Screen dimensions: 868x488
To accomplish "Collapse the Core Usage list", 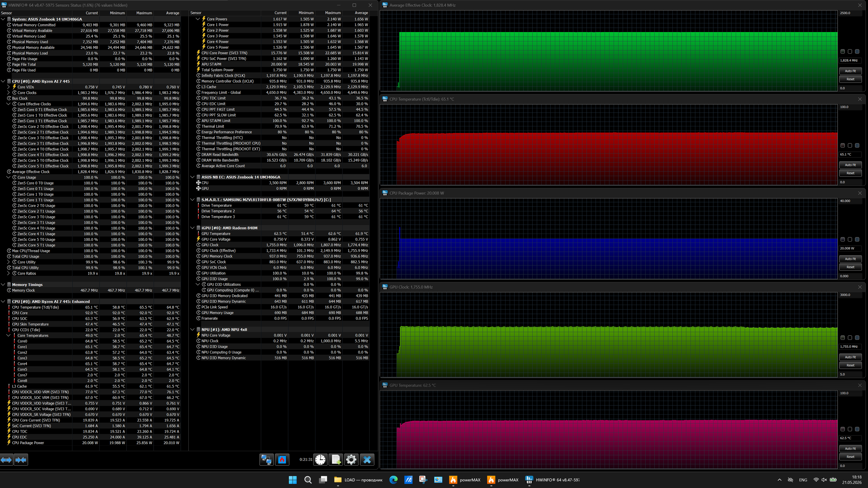I will click(8, 178).
